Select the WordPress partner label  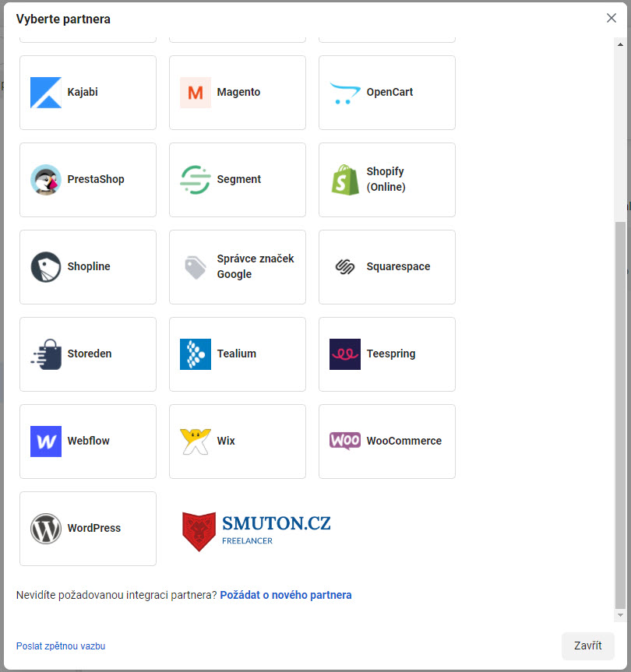[x=94, y=528]
